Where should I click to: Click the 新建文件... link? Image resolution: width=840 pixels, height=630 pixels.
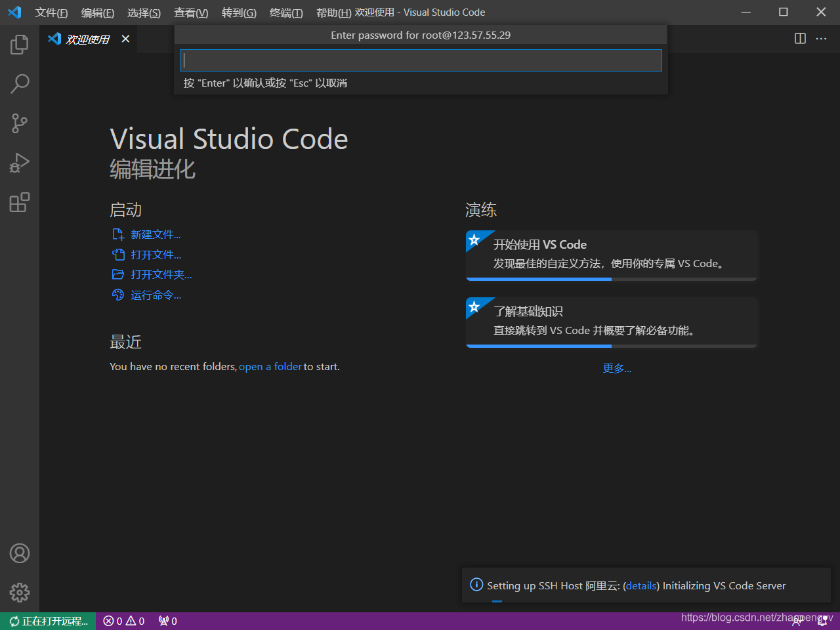156,234
